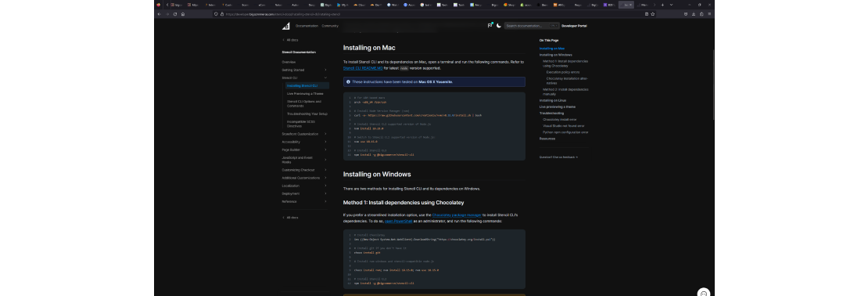The image size is (868, 296).
Task: Open Chocolatey package manager link
Action: (457, 215)
